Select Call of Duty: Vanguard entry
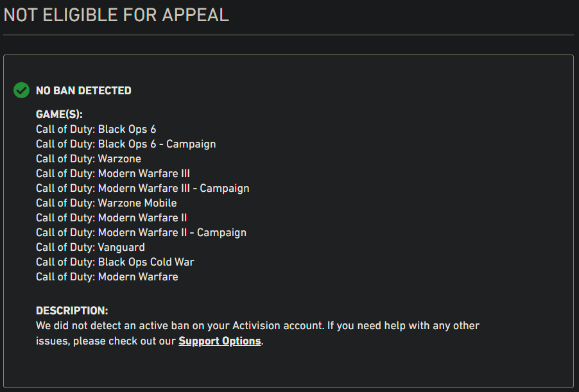This screenshot has height=392, width=579. point(91,247)
